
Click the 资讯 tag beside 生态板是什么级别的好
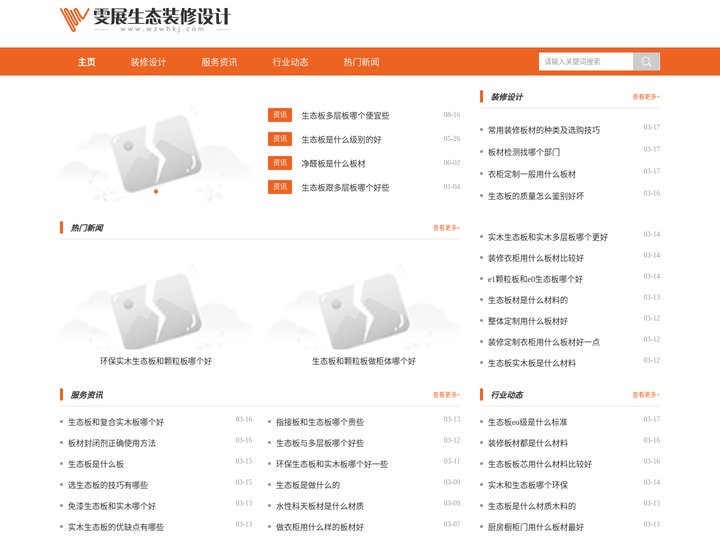(x=280, y=139)
